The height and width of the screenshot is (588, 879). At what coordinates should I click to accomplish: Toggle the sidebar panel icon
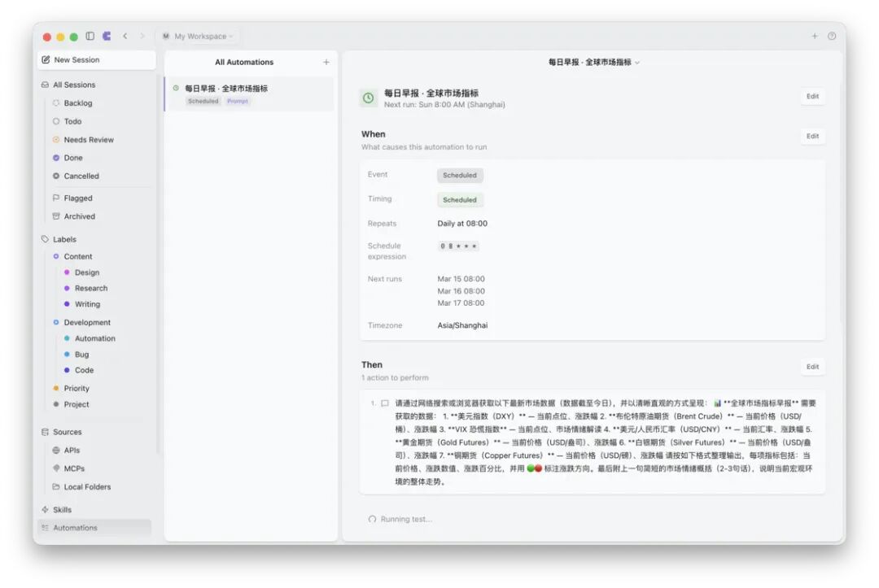(x=90, y=37)
